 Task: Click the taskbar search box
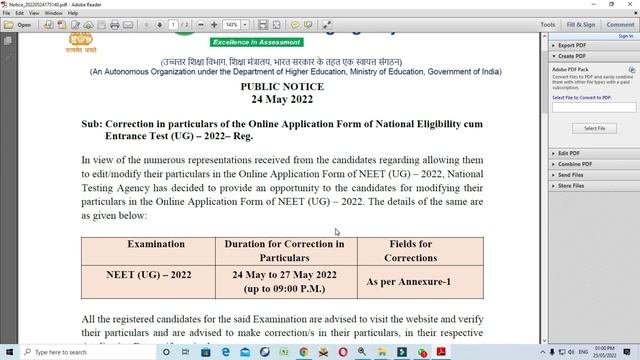pyautogui.click(x=88, y=352)
